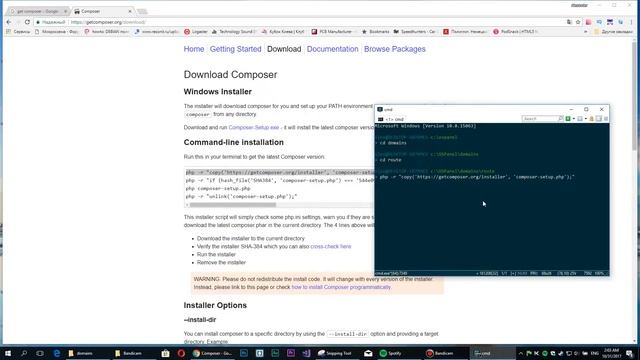Open the Chrome three-dot menu
This screenshot has height=360, width=640.
tap(631, 22)
